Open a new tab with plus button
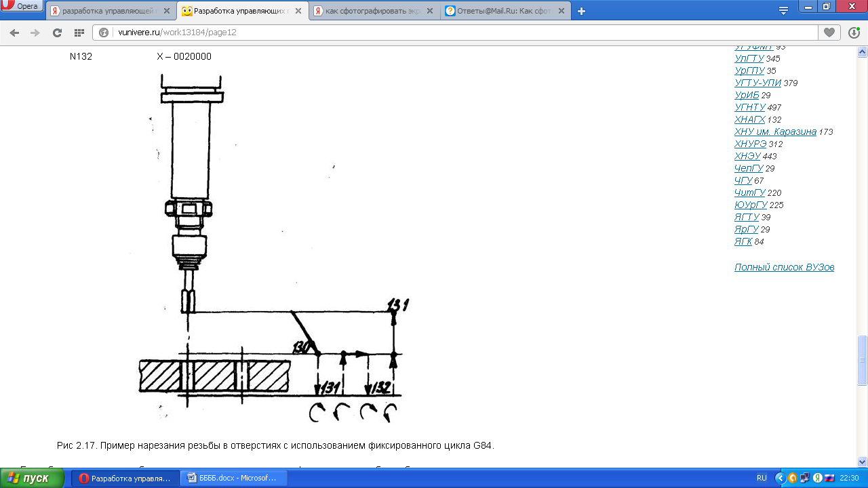This screenshot has width=868, height=488. (581, 12)
